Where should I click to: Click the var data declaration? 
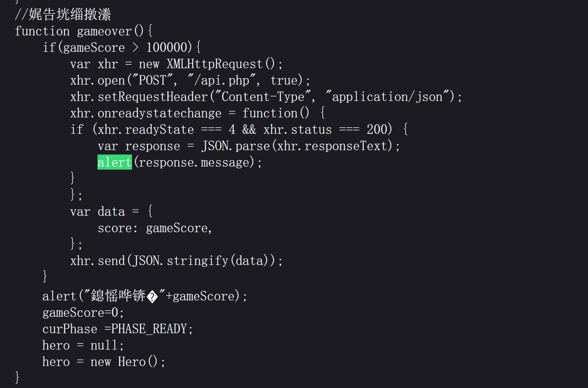(x=97, y=211)
